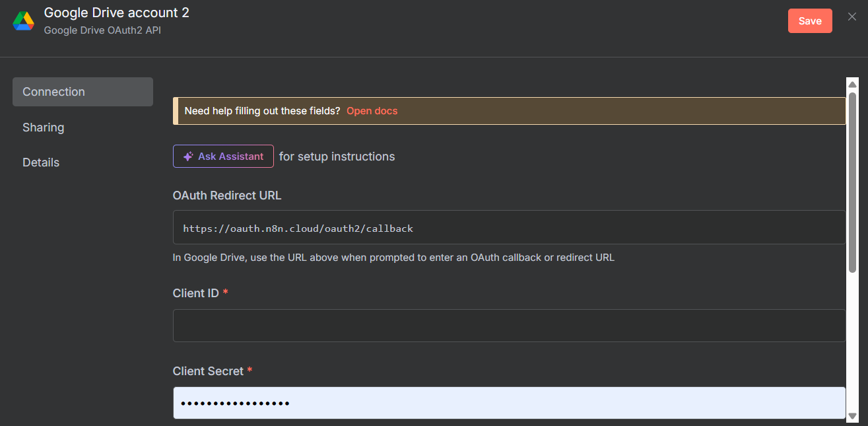The width and height of the screenshot is (868, 426).
Task: Follow the Open docs link
Action: (372, 111)
